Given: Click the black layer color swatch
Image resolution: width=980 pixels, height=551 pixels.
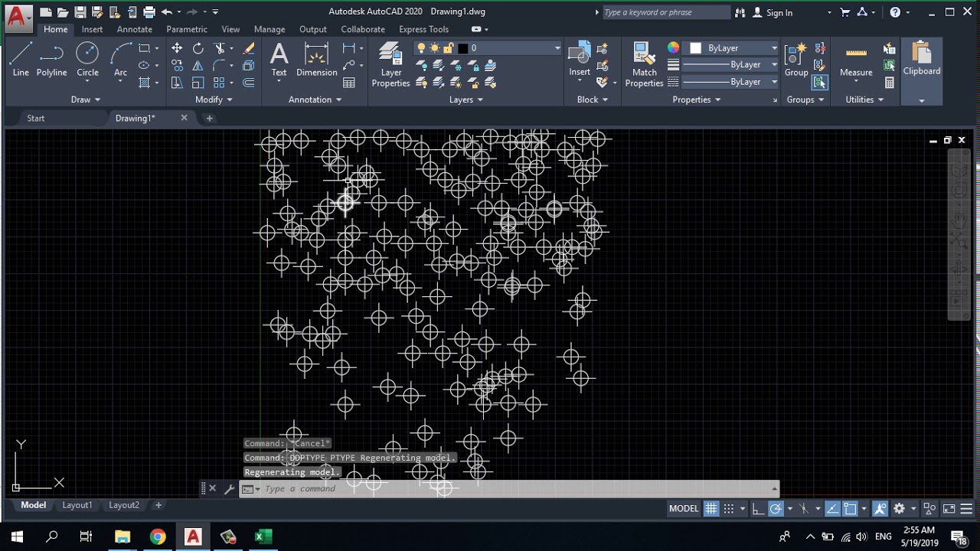Looking at the screenshot, I should coord(462,48).
